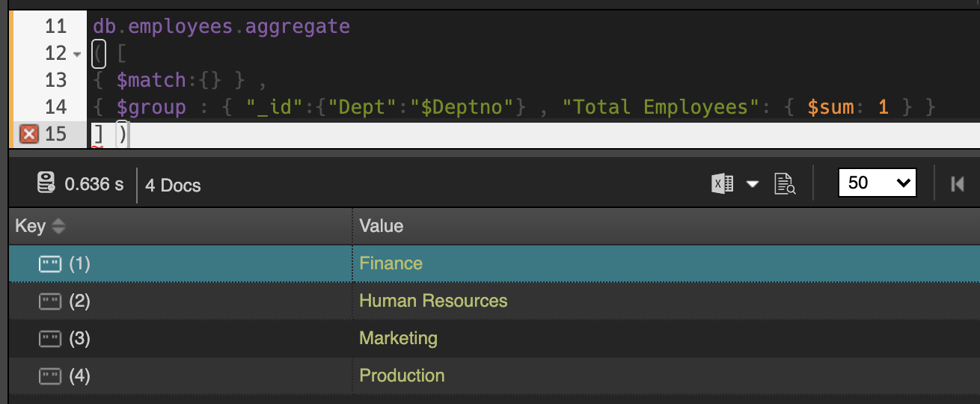
Task: Click the document icon for row (2)
Action: pyautogui.click(x=49, y=301)
